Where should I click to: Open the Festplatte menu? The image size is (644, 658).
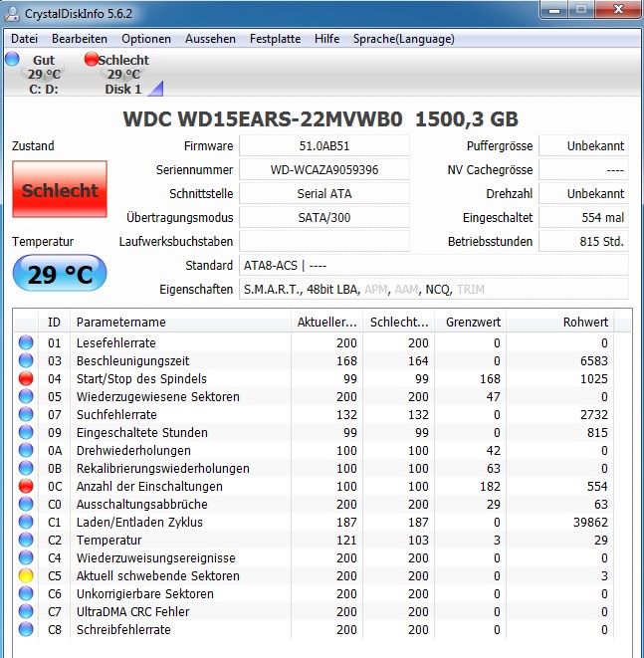coord(275,39)
